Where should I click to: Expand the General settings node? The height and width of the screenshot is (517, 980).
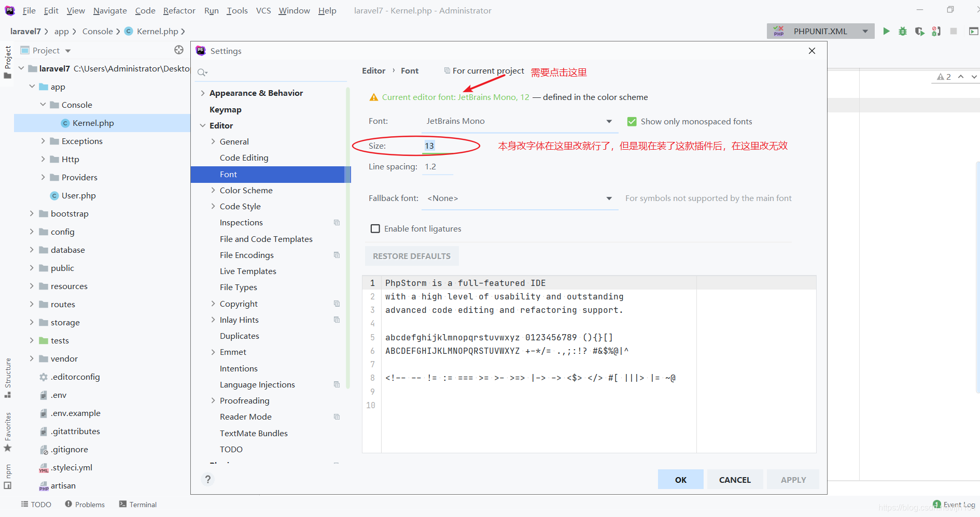(x=213, y=141)
